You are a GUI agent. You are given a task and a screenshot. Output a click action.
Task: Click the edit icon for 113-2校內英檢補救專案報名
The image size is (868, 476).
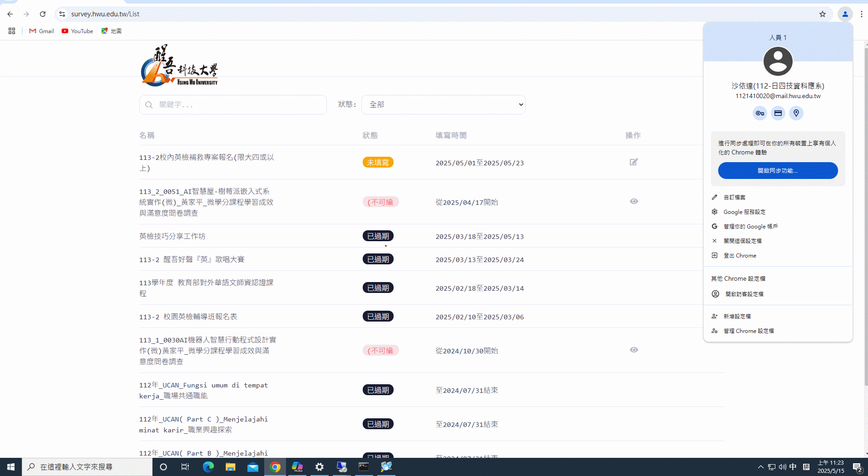tap(634, 162)
